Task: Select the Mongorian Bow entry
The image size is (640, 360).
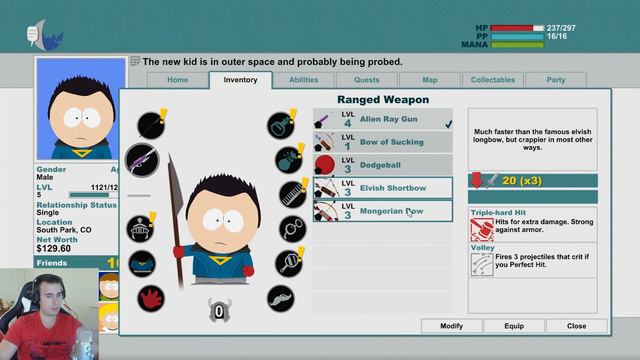Action: click(x=383, y=211)
